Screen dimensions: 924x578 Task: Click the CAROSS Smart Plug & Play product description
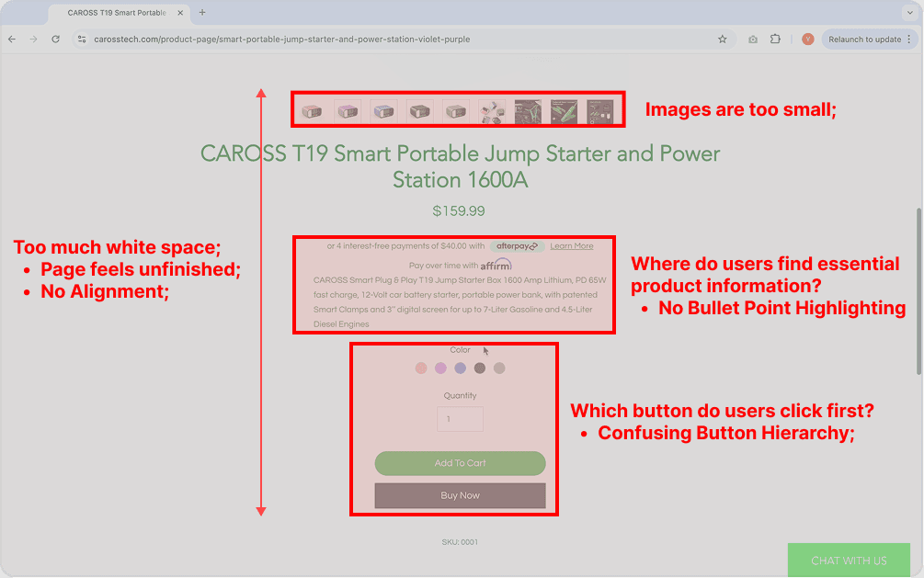pos(461,302)
